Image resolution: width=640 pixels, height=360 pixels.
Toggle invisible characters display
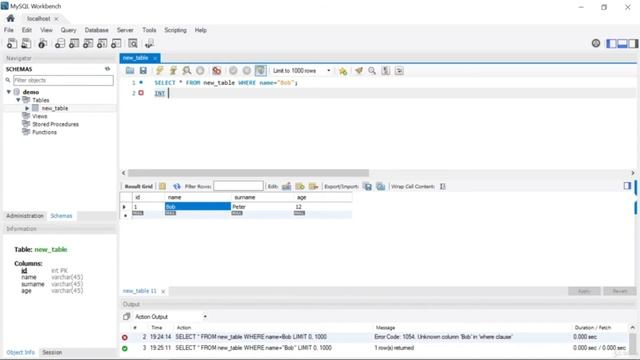click(385, 71)
